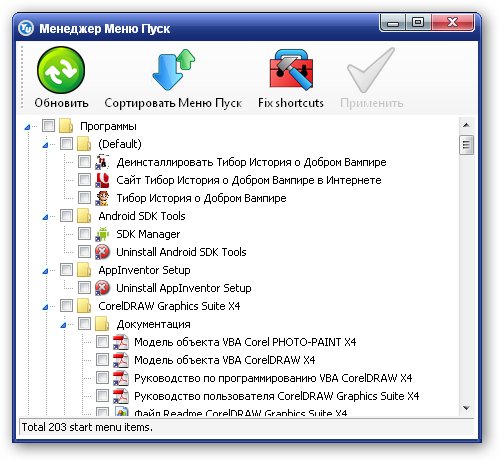This screenshot has height=461, width=500.
Task: Click the Uninstall AppInventor Setup red icon
Action: [102, 288]
